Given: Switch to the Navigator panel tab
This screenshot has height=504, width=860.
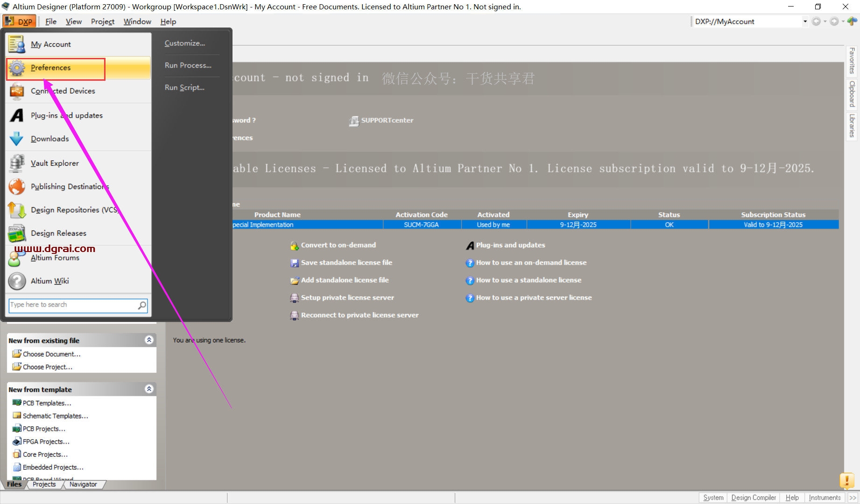Looking at the screenshot, I should coord(83,484).
